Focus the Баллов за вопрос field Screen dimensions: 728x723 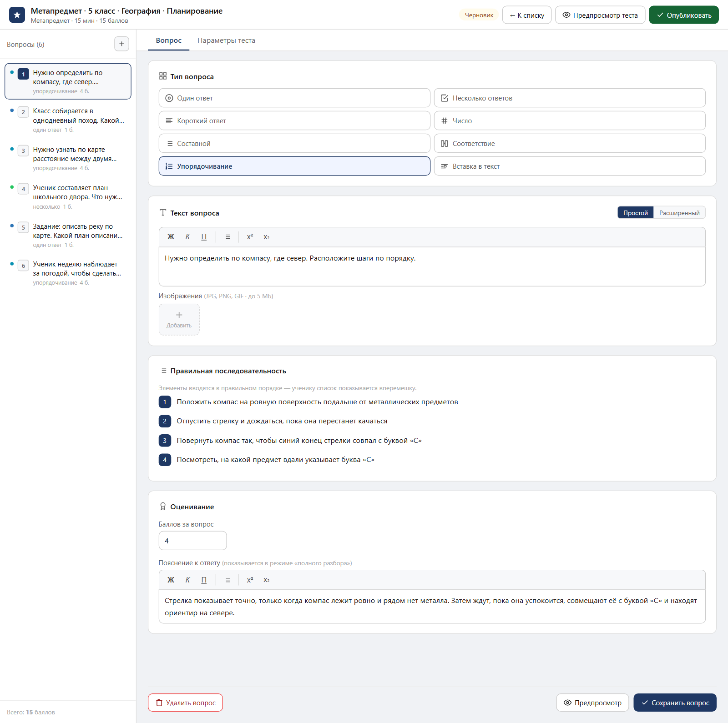tap(192, 541)
